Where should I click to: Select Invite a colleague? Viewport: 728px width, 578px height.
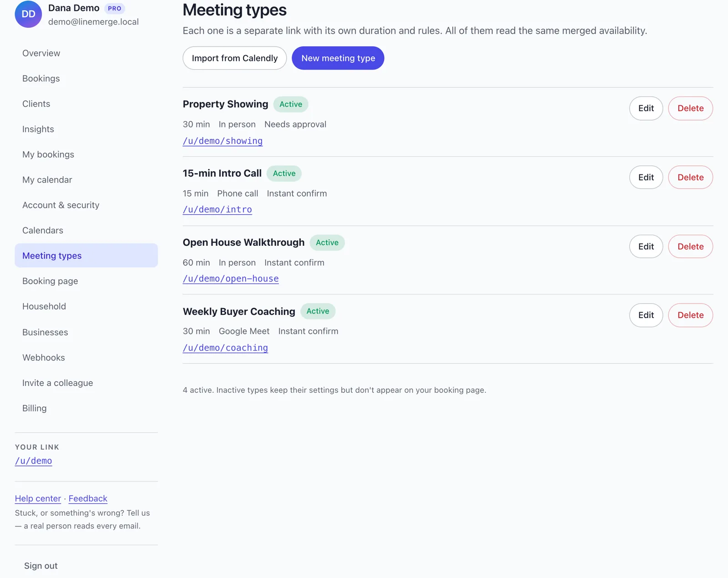click(86, 383)
